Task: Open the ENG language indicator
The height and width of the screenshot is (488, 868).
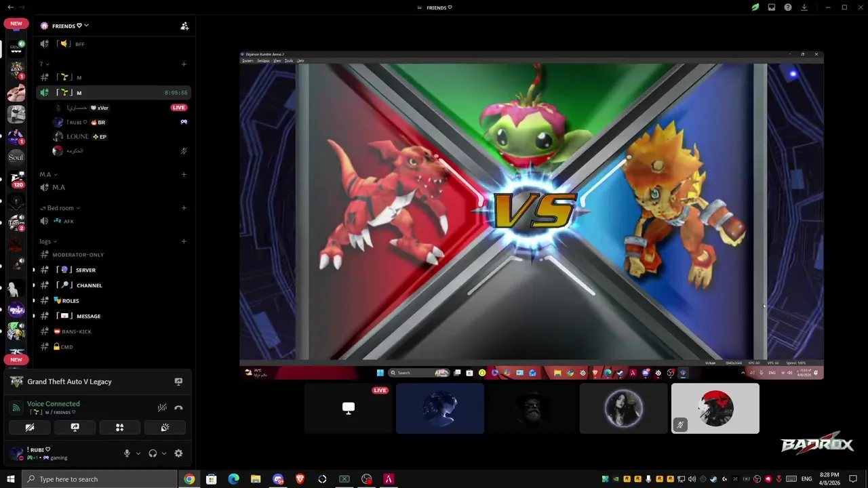Action: click(x=806, y=479)
